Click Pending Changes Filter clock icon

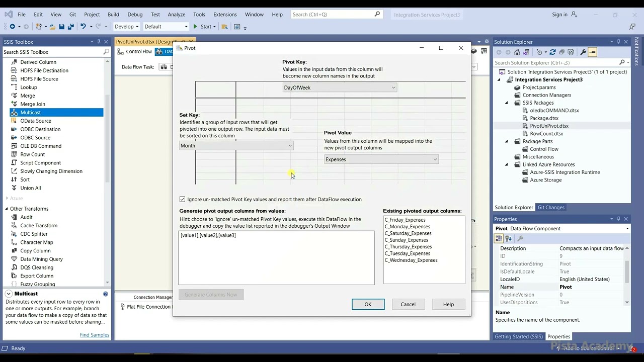[539, 52]
